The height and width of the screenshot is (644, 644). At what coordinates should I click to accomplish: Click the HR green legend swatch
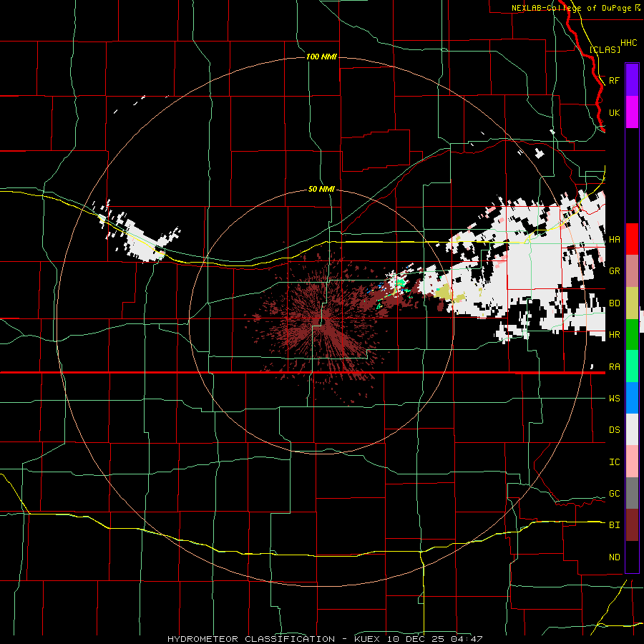pyautogui.click(x=632, y=335)
